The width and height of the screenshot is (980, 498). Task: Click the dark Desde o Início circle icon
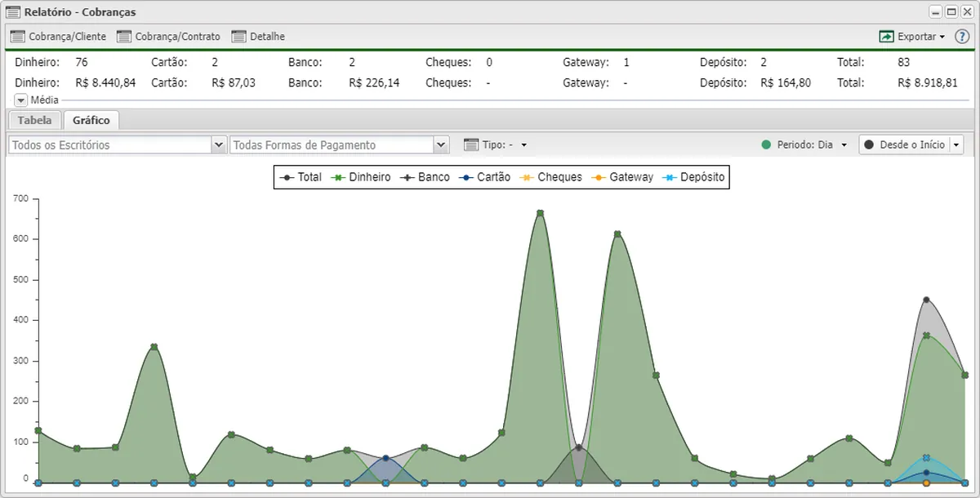[869, 145]
